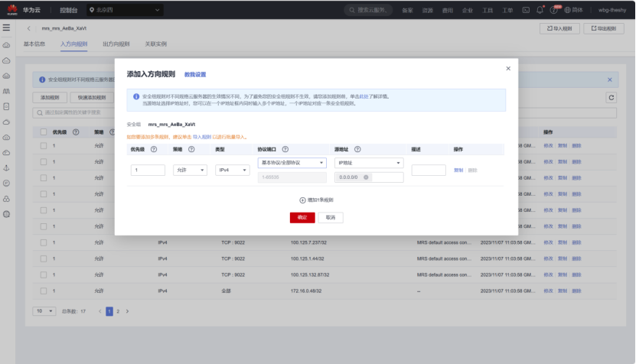Dismiss the background info banner with X
Image resolution: width=636 pixels, height=364 pixels.
click(610, 80)
